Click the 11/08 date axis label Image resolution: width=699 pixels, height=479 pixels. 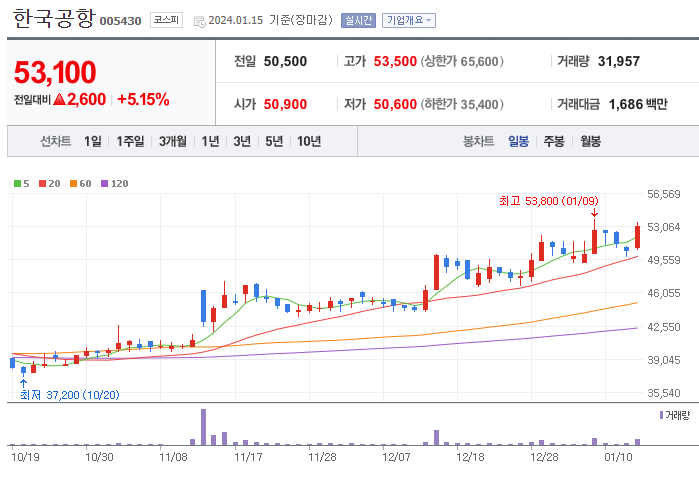tap(173, 457)
